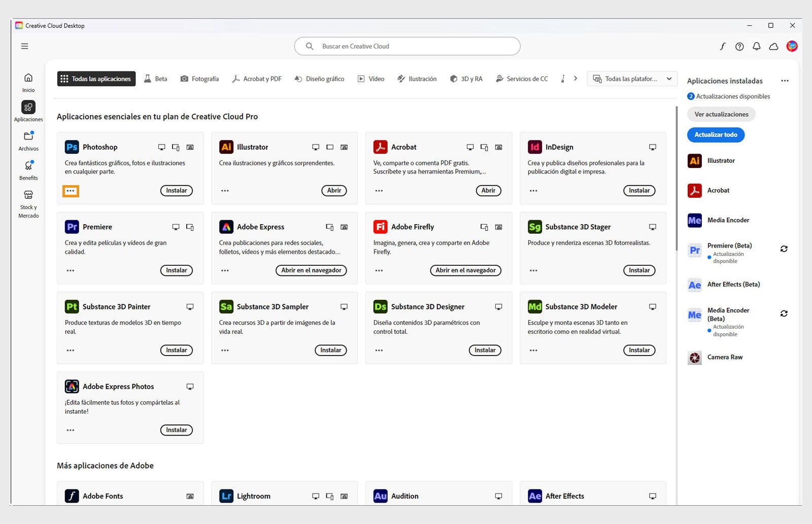Click the InDesign app icon
The height and width of the screenshot is (524, 812).
[534, 147]
